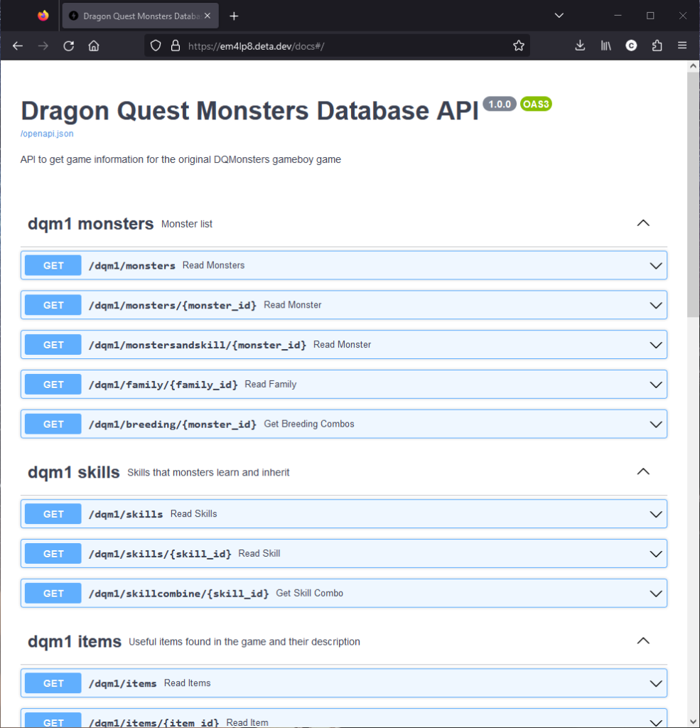
Task: Click the address bar URL field
Action: pyautogui.click(x=320, y=45)
